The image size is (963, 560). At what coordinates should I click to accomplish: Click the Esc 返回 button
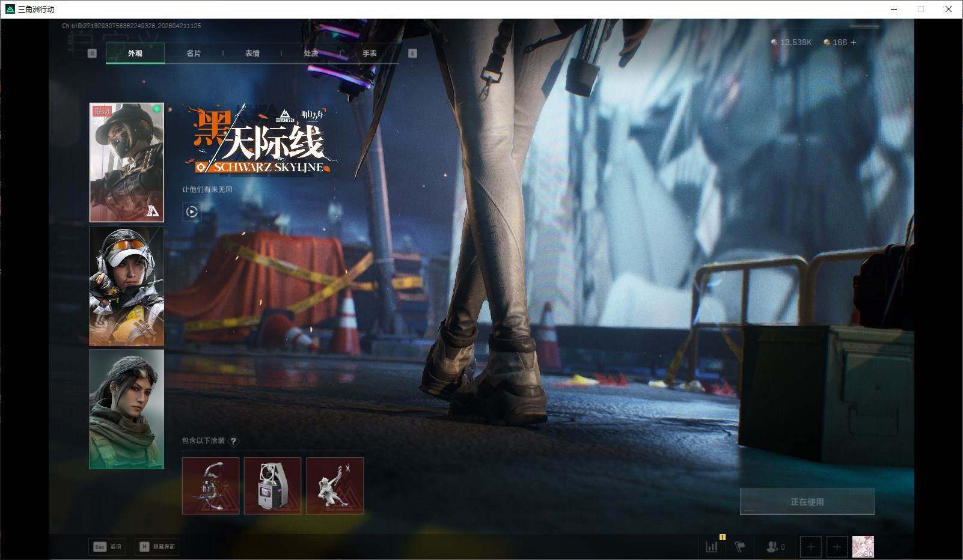pos(107,547)
